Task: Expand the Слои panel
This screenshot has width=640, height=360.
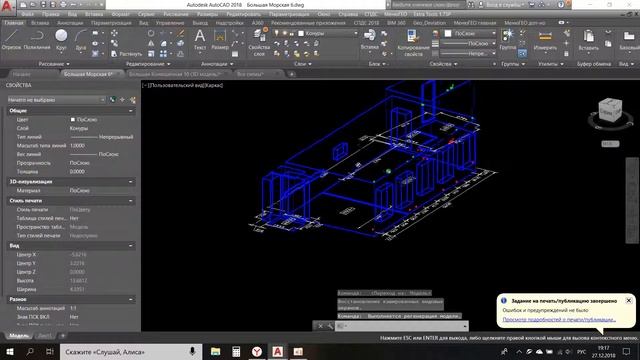Action: [x=302, y=64]
